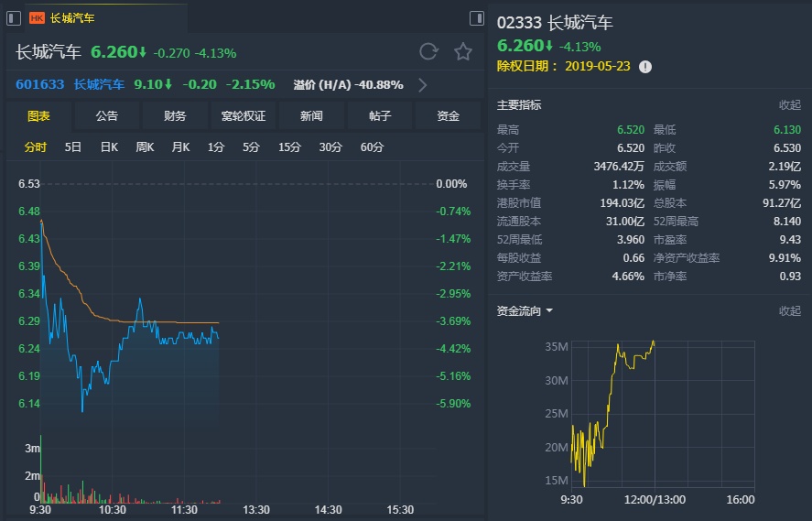Collapse the 资金流向 section
The image size is (812, 521).
[789, 311]
